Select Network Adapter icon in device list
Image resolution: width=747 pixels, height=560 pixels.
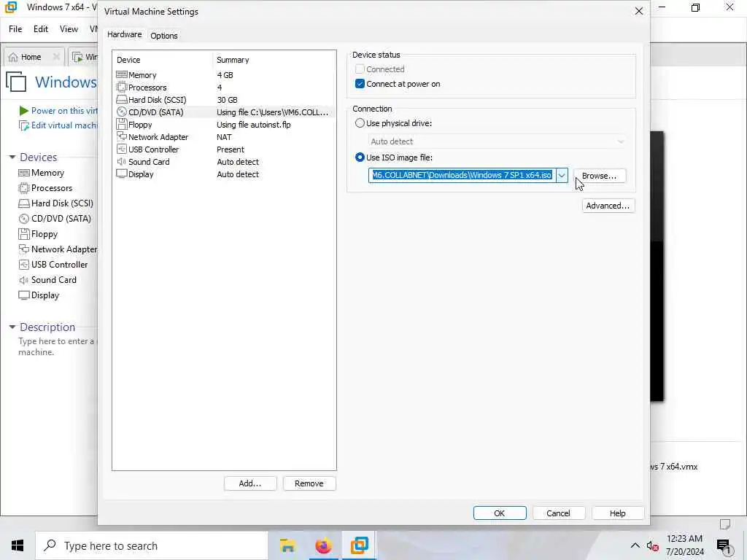[122, 136]
